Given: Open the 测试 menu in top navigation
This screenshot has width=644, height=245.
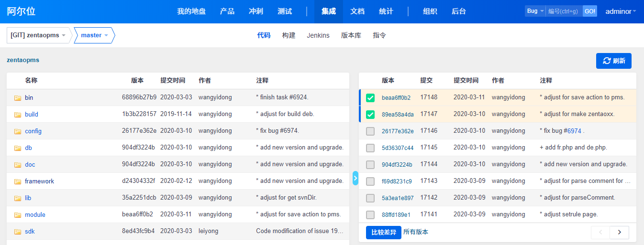Looking at the screenshot, I should pos(285,11).
